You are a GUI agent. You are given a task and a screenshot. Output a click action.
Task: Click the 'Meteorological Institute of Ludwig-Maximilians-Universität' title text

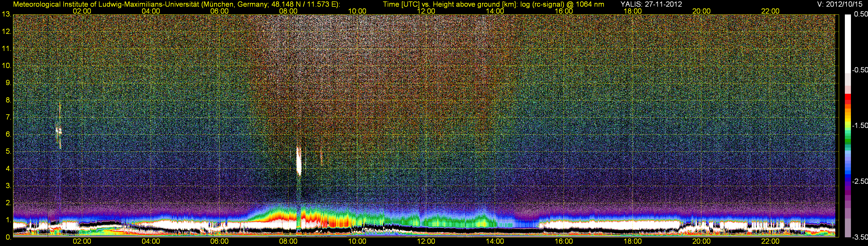(106, 4)
